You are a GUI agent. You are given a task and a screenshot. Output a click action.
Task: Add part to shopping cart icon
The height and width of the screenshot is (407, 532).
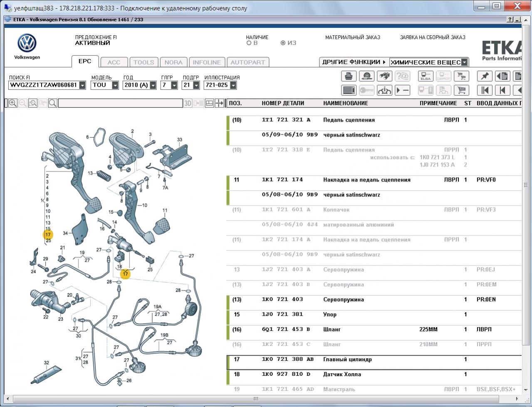pyautogui.click(x=461, y=90)
